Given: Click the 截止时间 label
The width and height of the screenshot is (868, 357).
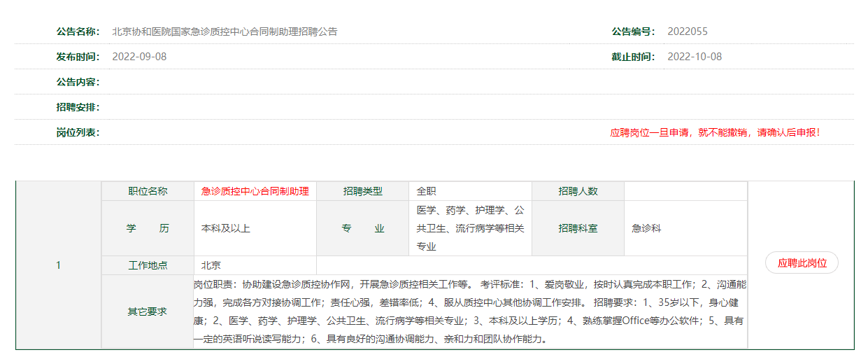Looking at the screenshot, I should 633,57.
